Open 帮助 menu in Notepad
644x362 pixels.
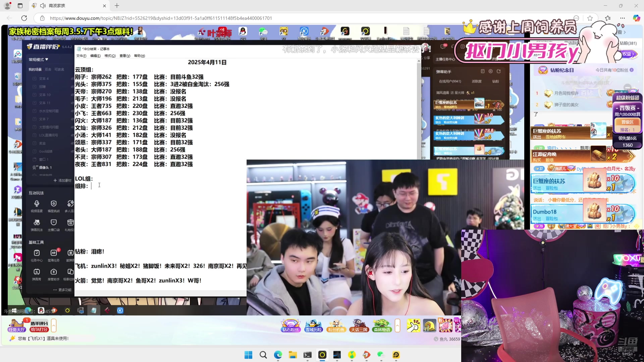click(x=140, y=56)
